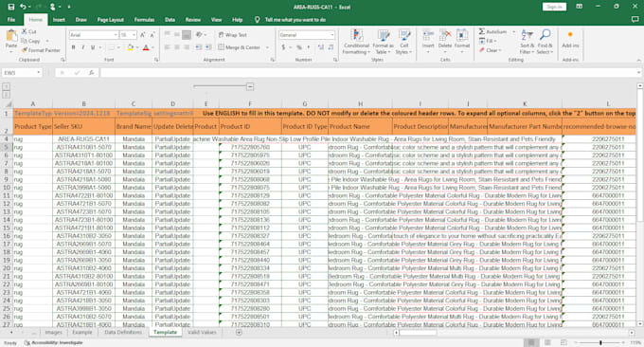Toggle center alignment button
The width and height of the screenshot is (644, 347).
click(x=177, y=47)
